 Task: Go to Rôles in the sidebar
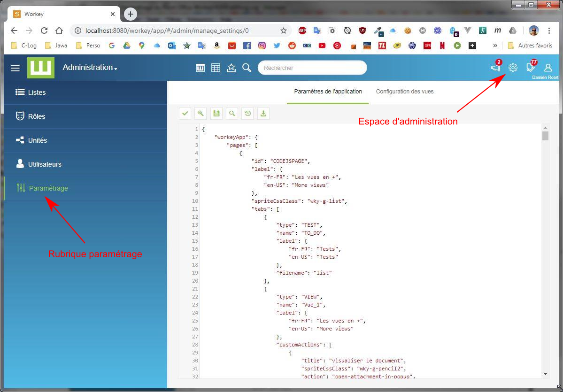pos(37,116)
